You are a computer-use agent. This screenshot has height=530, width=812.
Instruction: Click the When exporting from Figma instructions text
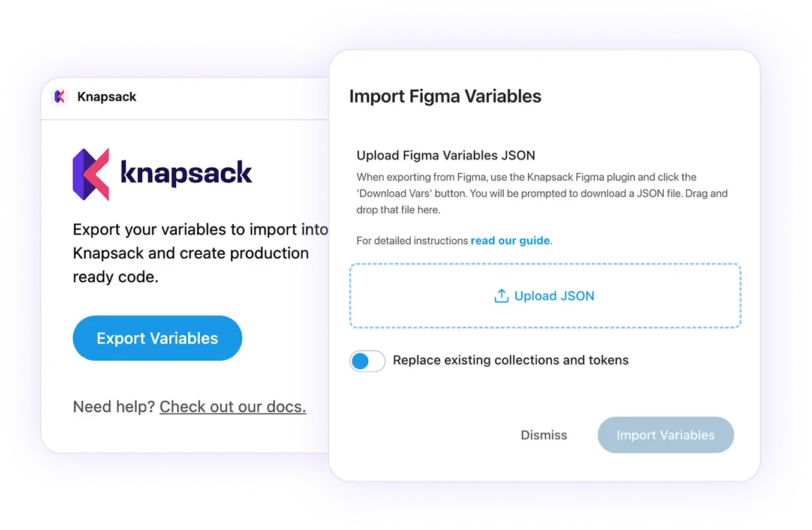(541, 194)
